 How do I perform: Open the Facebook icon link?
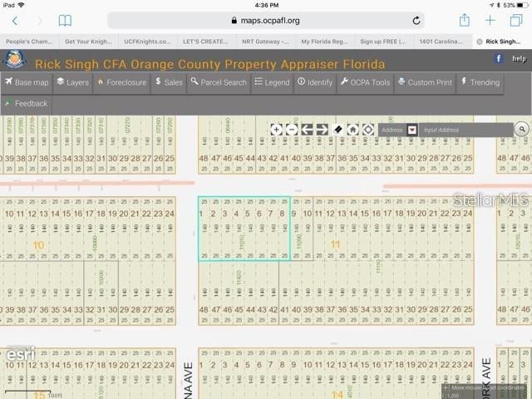499,58
